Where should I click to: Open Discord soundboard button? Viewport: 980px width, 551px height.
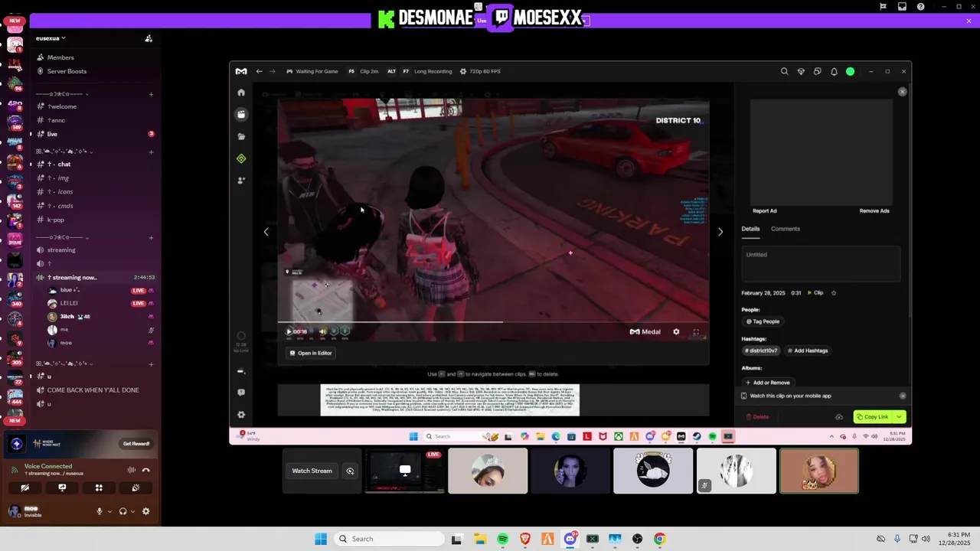(136, 487)
